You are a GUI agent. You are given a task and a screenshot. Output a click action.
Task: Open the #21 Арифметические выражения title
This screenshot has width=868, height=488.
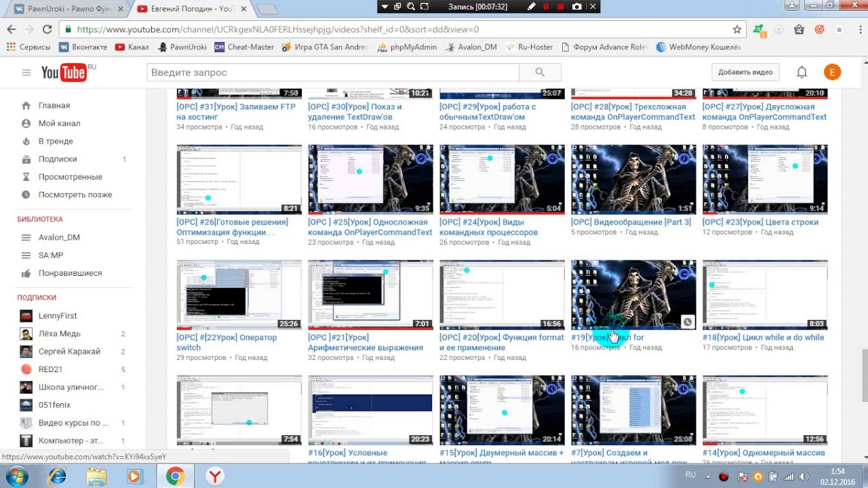[x=366, y=342]
